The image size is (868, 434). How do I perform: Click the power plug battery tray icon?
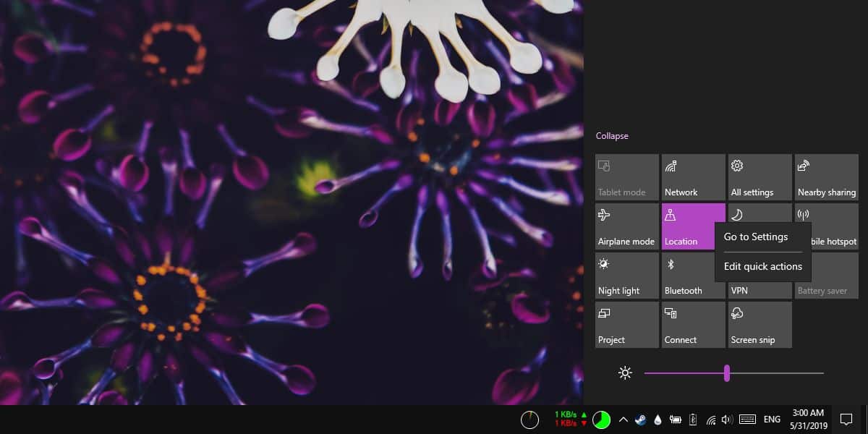(x=676, y=420)
